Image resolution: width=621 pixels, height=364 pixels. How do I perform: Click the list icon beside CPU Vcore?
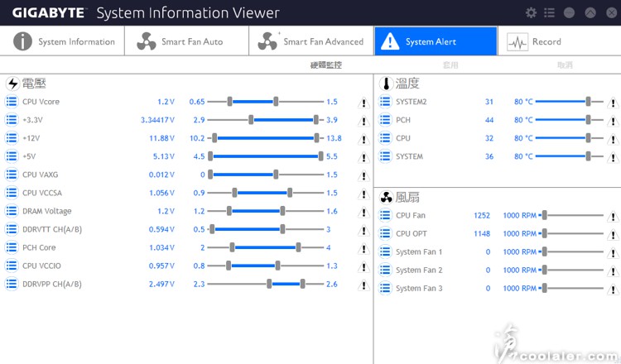[x=12, y=102]
